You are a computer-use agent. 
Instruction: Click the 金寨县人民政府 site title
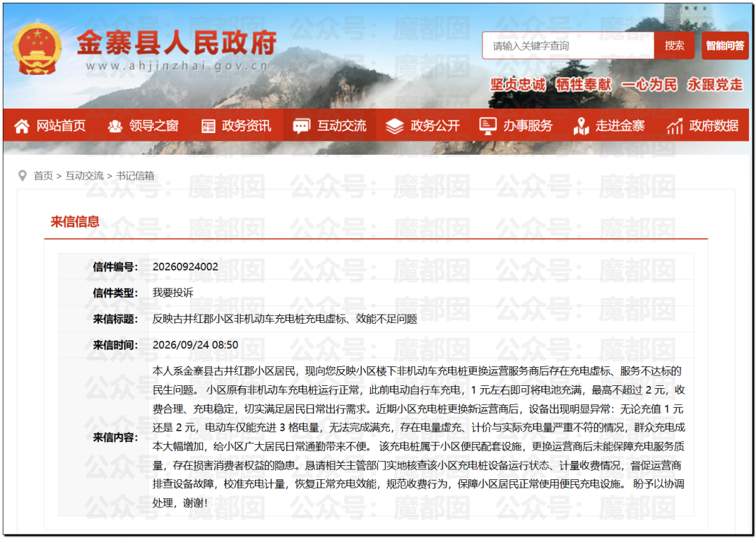177,43
